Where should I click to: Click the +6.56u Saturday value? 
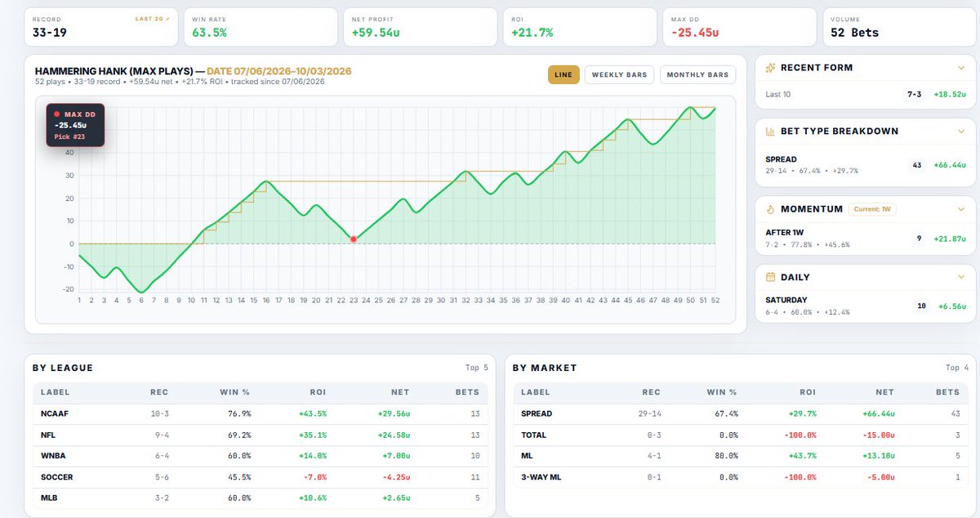(952, 306)
